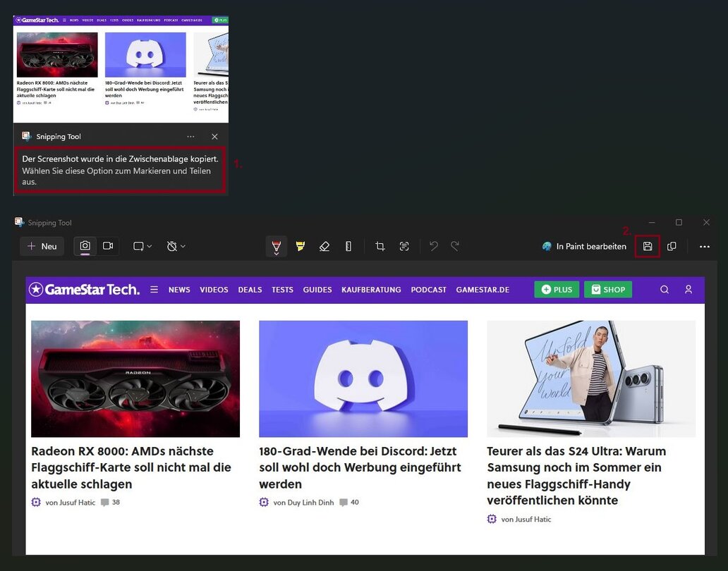The width and height of the screenshot is (728, 571).
Task: Open the three-dot menu in the Snipping Tool toolbar
Action: [x=704, y=246]
